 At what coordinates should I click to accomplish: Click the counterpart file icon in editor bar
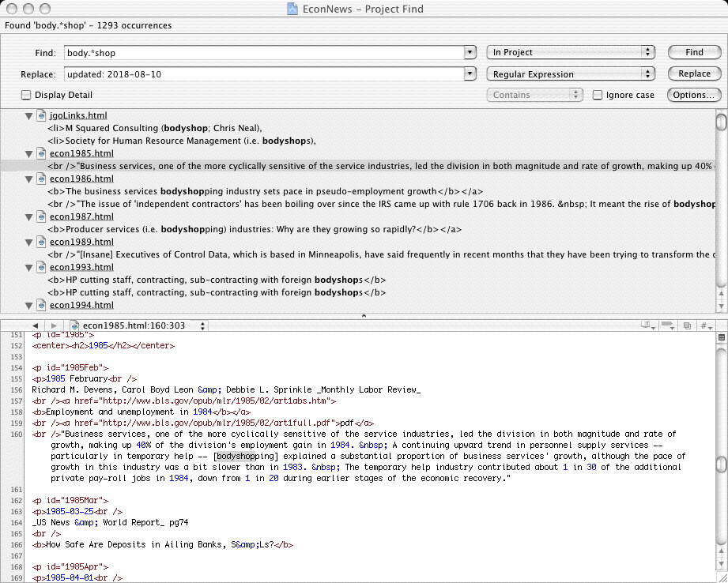[688, 325]
